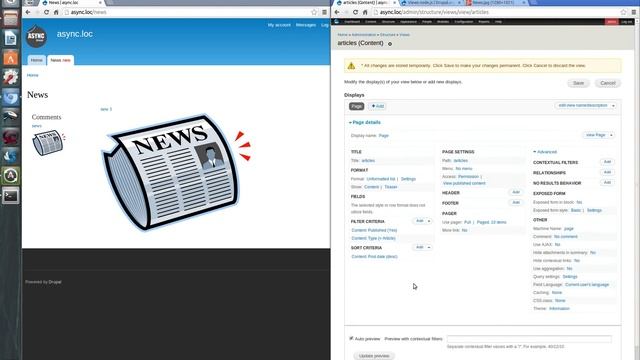Open Files manager in Ubuntu launcher

point(11,18)
